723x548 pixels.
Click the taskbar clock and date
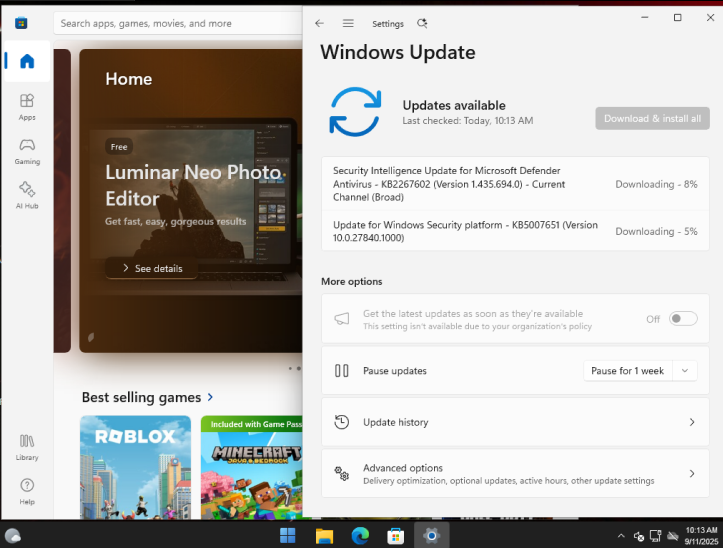[701, 536]
